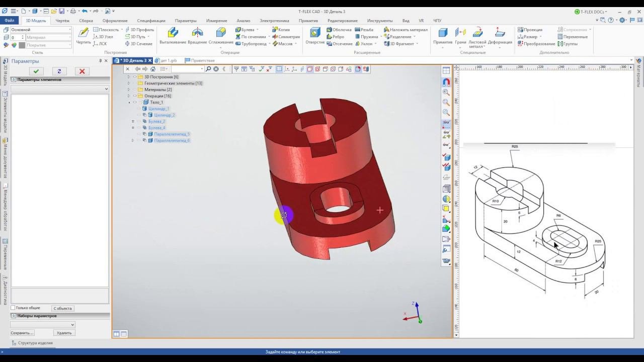
Task: Toggle visibility of Тело_1
Action: pyautogui.click(x=134, y=103)
